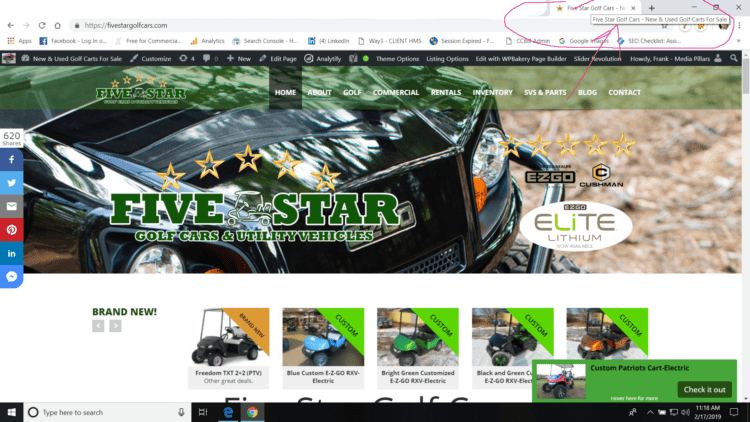The image size is (750, 422).
Task: Open the Session Expired bookmark
Action: 462,41
